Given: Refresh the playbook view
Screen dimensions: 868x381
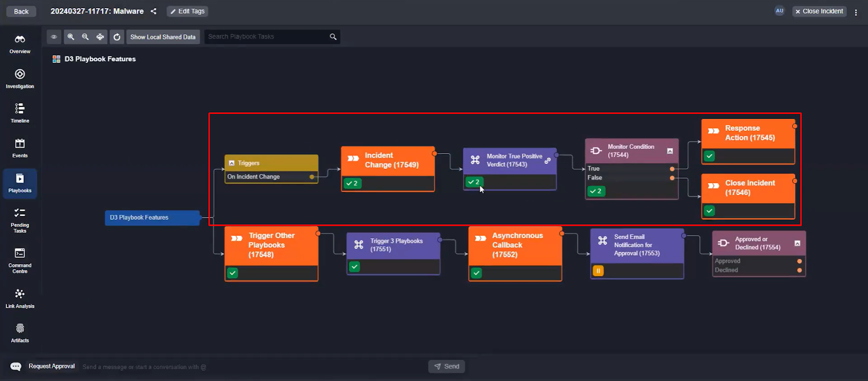Looking at the screenshot, I should (117, 37).
